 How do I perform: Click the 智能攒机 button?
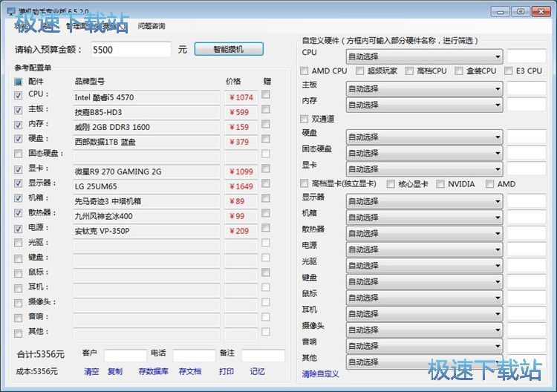coord(229,49)
